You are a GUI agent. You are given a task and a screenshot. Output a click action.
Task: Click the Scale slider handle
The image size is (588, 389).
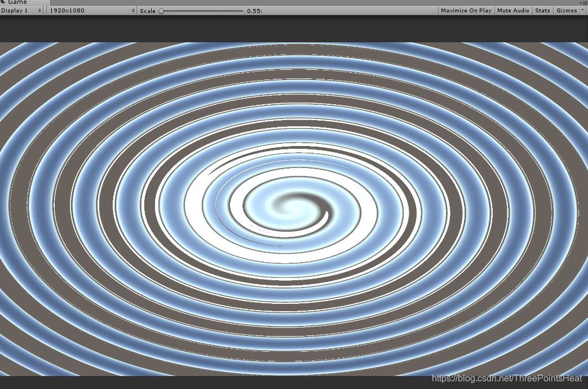click(x=161, y=11)
